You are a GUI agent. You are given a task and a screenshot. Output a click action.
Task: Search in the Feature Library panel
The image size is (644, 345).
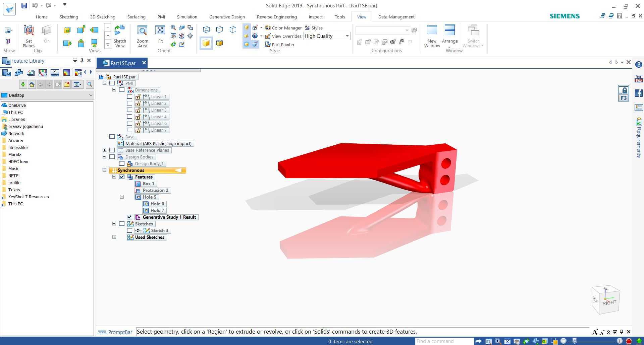90,84
